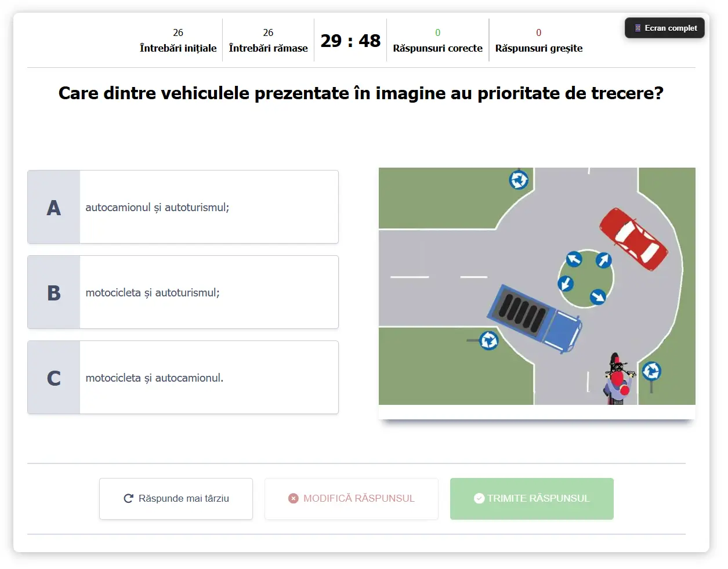The image size is (728, 569).
Task: Click Întrebări rămase counter
Action: pos(268,40)
